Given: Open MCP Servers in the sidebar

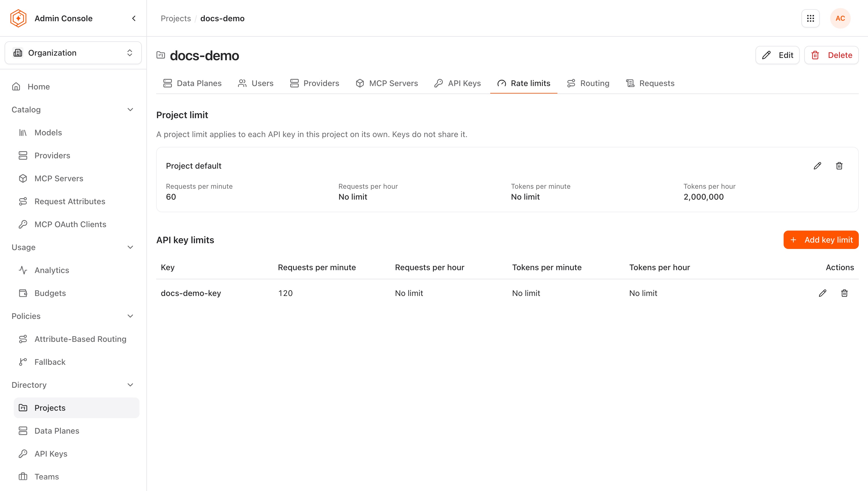Looking at the screenshot, I should click(x=76, y=178).
